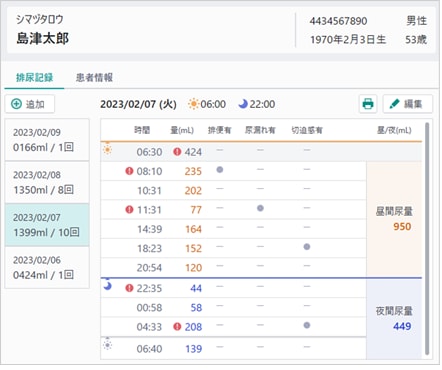Click the volume value 164
The image size is (442, 370).
point(193,229)
